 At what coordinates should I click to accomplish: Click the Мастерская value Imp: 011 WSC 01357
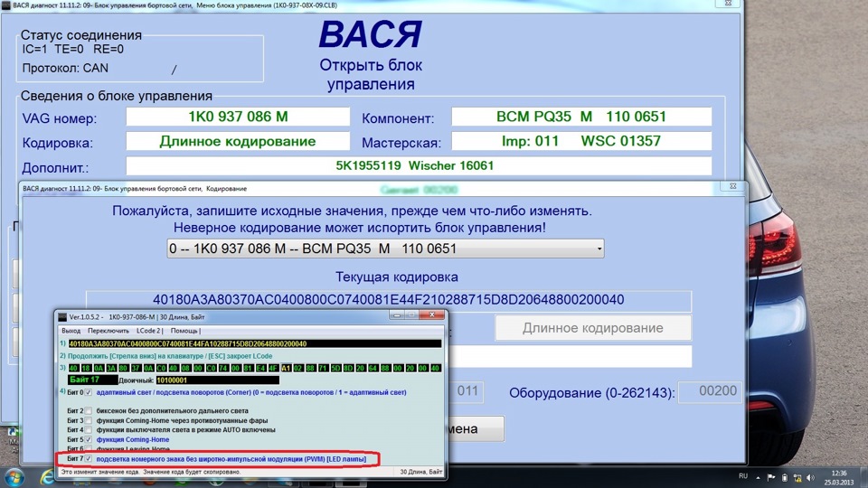[x=581, y=141]
